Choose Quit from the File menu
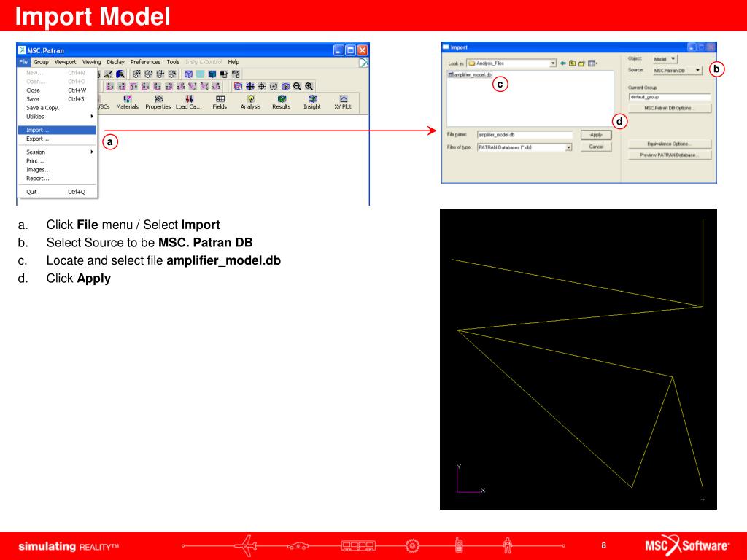The image size is (747, 560). [57, 192]
